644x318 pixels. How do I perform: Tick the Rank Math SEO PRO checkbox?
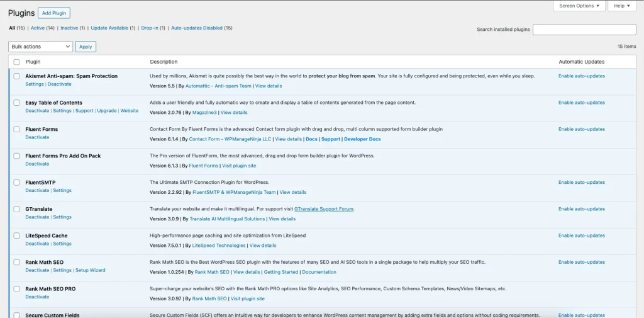point(16,289)
